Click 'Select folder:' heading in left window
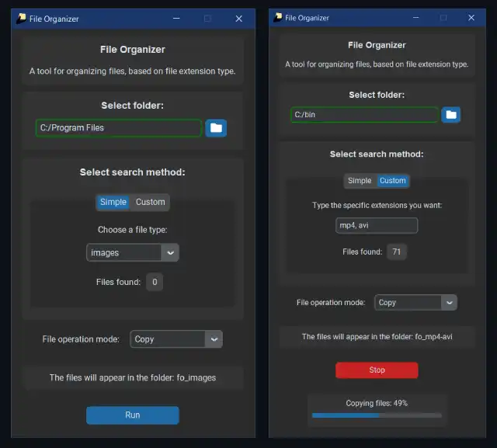 [133, 106]
